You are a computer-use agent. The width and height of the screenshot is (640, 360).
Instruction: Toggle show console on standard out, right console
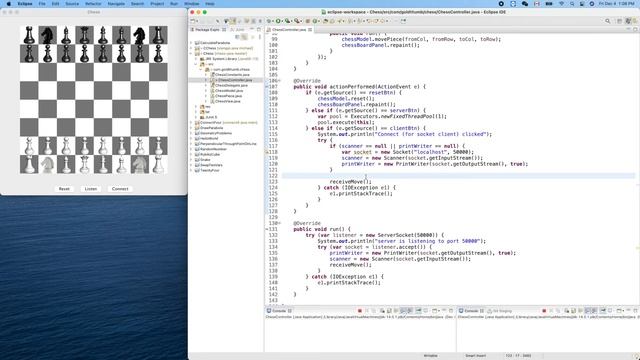(588, 311)
